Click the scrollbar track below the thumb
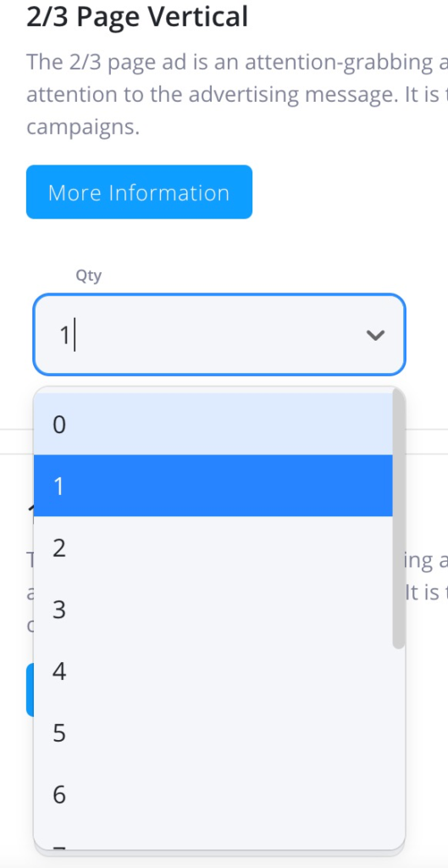This screenshot has height=868, width=448. pos(399,748)
